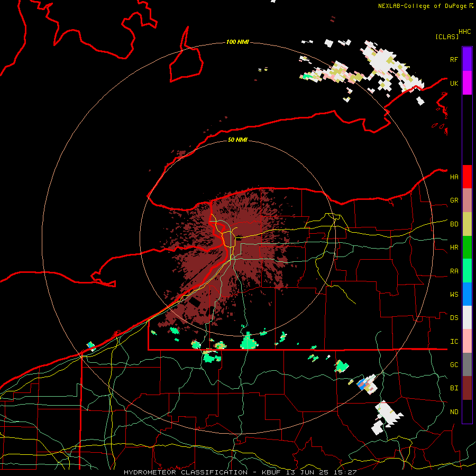Image resolution: width=476 pixels, height=476 pixels.
Task: Select the BI dark red swatch
Action: (x=467, y=388)
